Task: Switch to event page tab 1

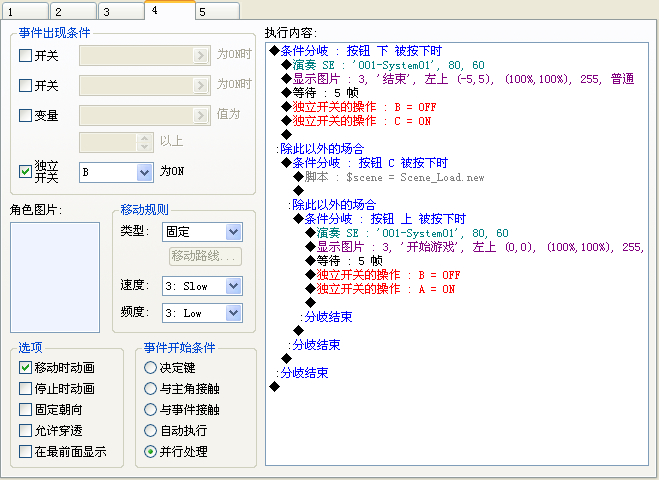Action: (25, 11)
